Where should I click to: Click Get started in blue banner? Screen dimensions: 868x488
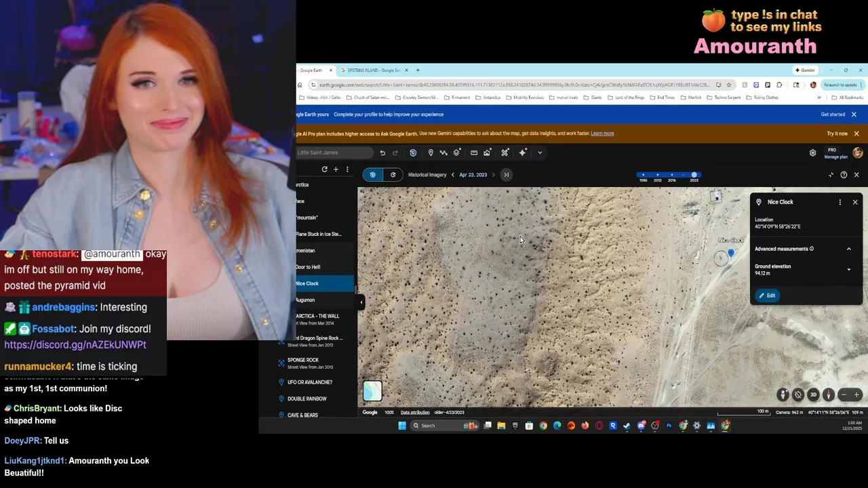tap(833, 115)
